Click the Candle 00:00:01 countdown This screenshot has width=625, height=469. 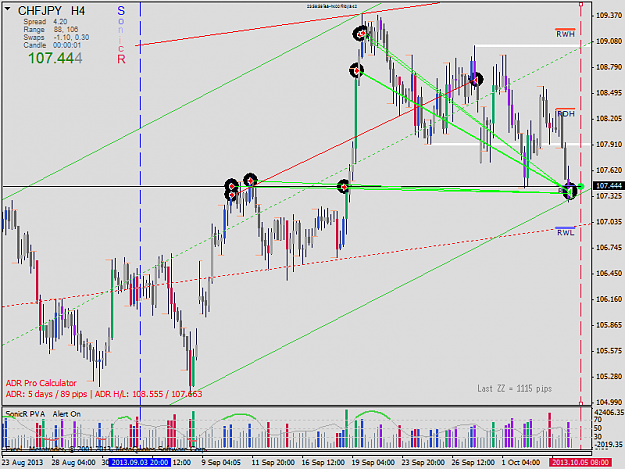pyautogui.click(x=52, y=45)
